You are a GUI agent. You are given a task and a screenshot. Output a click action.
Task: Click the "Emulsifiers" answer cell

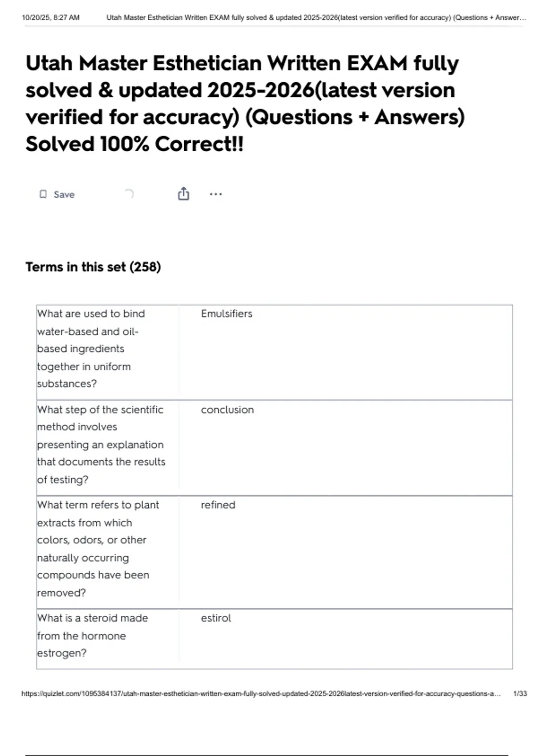tap(227, 314)
